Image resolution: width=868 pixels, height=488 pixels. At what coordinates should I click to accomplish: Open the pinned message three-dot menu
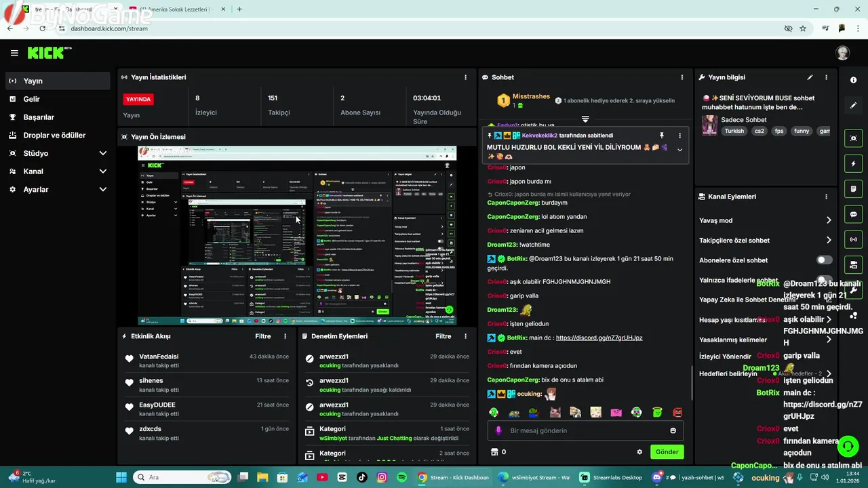coord(679,136)
